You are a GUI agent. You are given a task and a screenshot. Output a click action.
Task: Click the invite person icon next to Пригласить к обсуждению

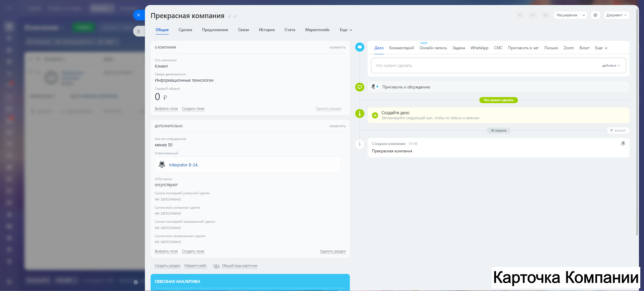pyautogui.click(x=375, y=87)
